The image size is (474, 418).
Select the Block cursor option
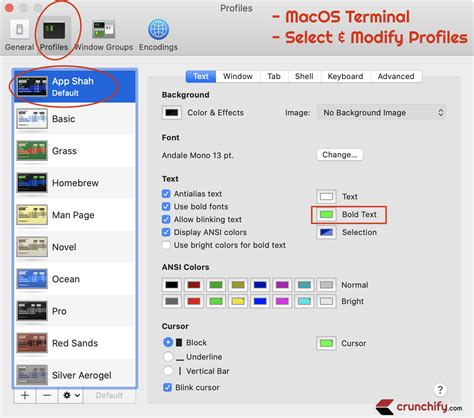coord(168,342)
